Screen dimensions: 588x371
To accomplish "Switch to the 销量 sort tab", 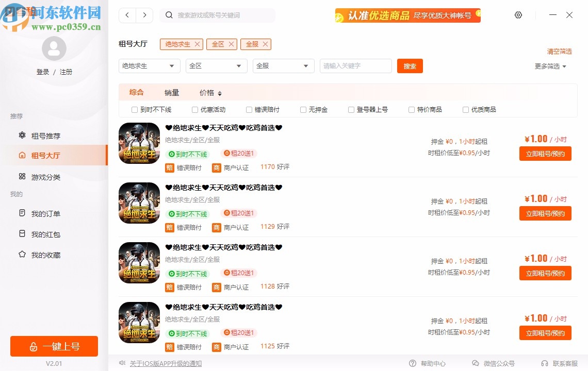I will (171, 92).
